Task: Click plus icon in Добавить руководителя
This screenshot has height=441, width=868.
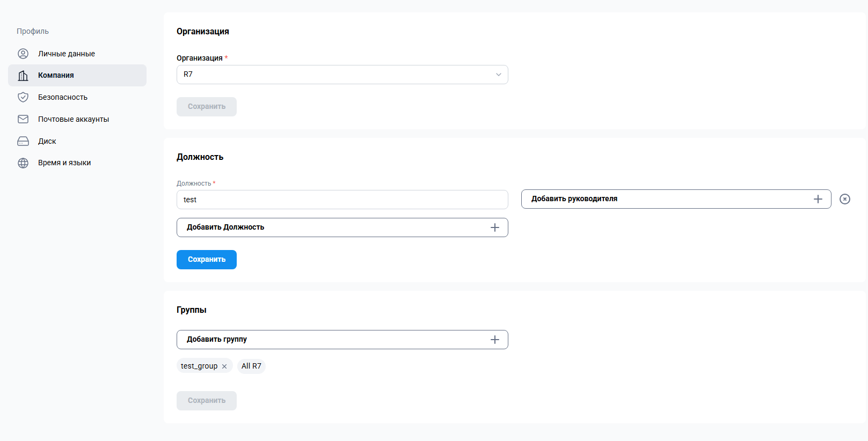Action: [818, 199]
